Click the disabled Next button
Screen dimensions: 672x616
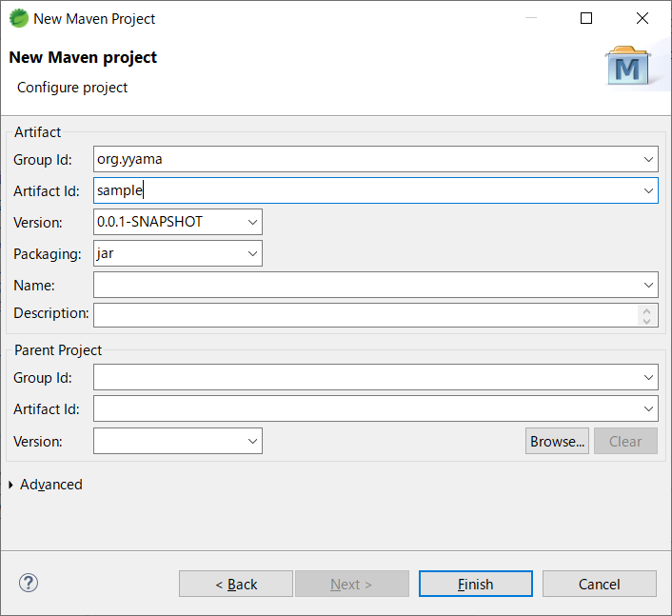coord(352,584)
